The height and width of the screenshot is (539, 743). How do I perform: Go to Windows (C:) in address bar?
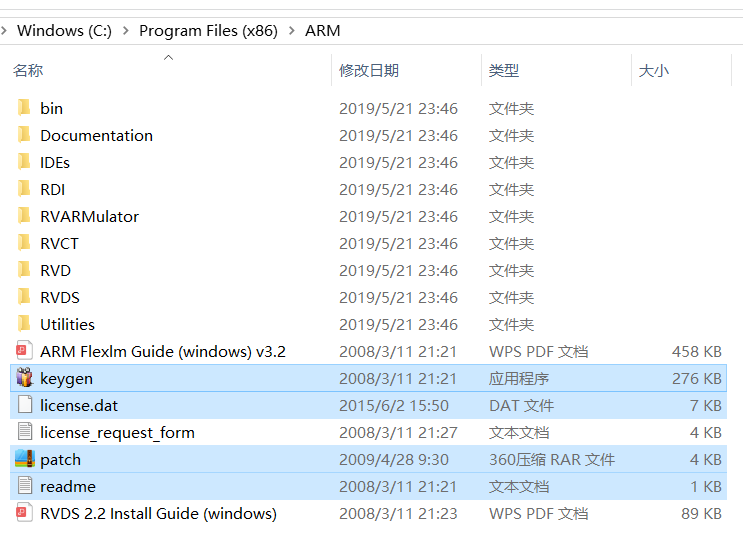pos(64,31)
